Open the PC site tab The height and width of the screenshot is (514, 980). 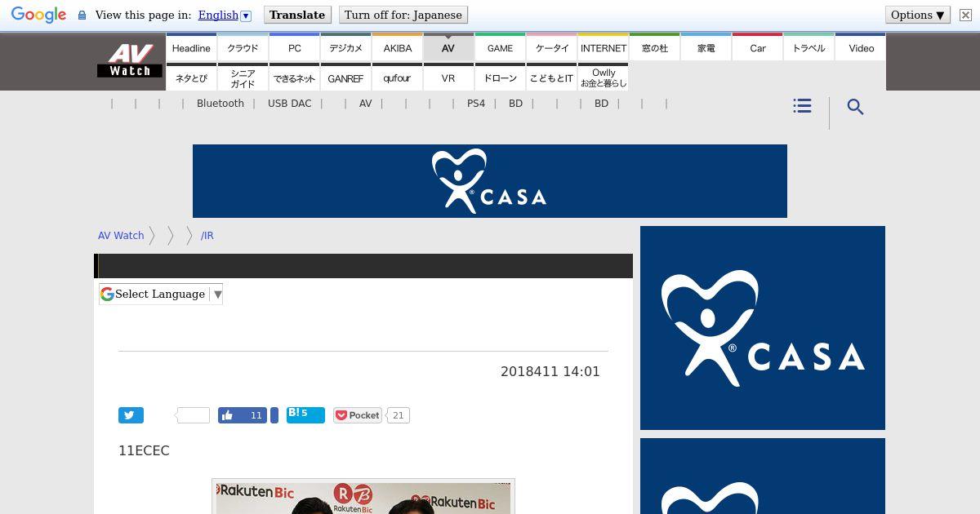(x=294, y=48)
